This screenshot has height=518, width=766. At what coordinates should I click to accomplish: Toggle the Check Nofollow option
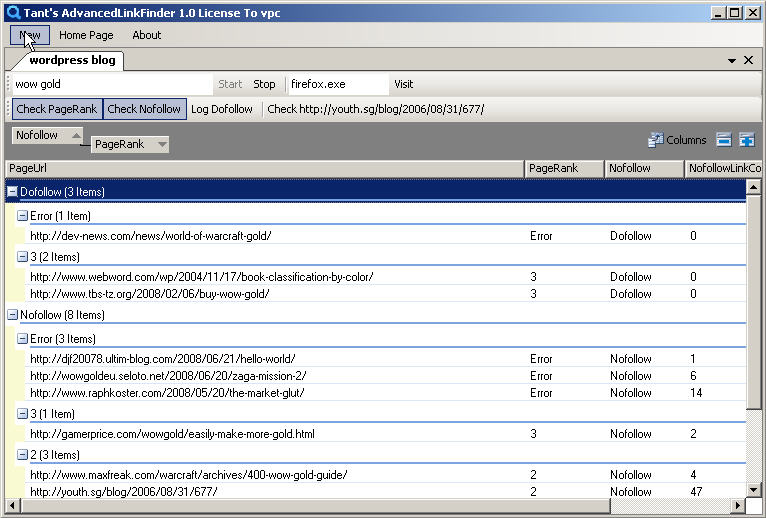click(144, 109)
